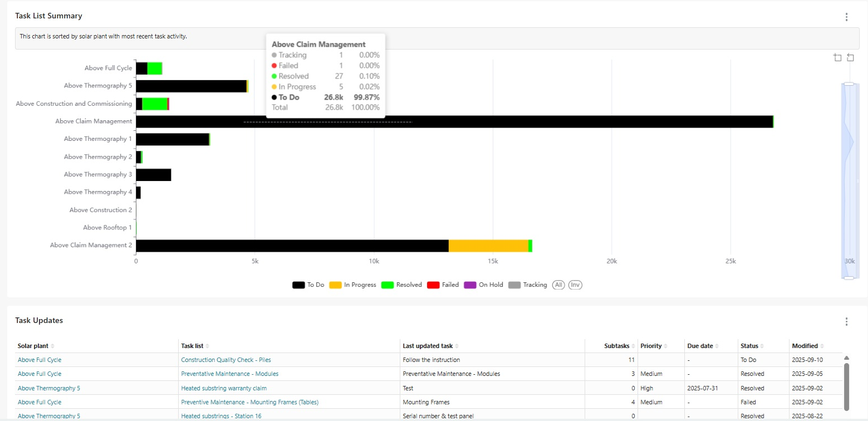Toggle the To Do legend series
This screenshot has height=421, width=868.
308,285
